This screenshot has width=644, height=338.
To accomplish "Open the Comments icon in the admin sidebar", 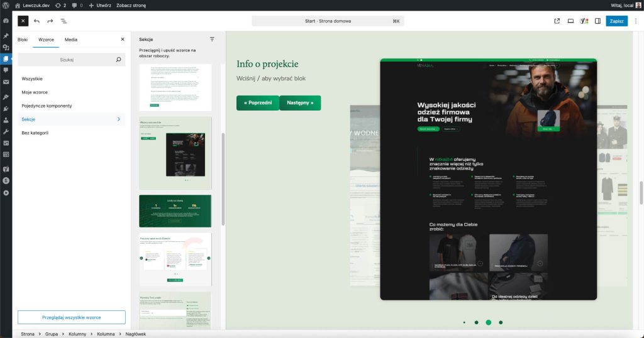I will [6, 70].
